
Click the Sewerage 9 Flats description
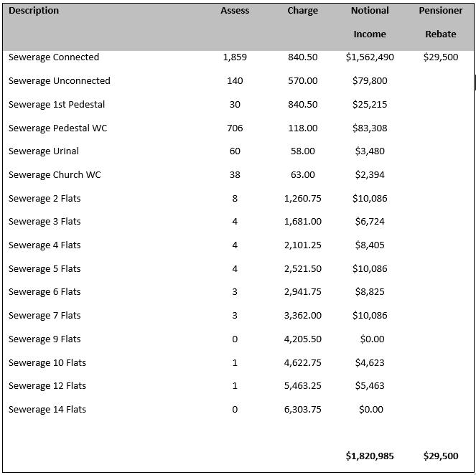coord(45,339)
